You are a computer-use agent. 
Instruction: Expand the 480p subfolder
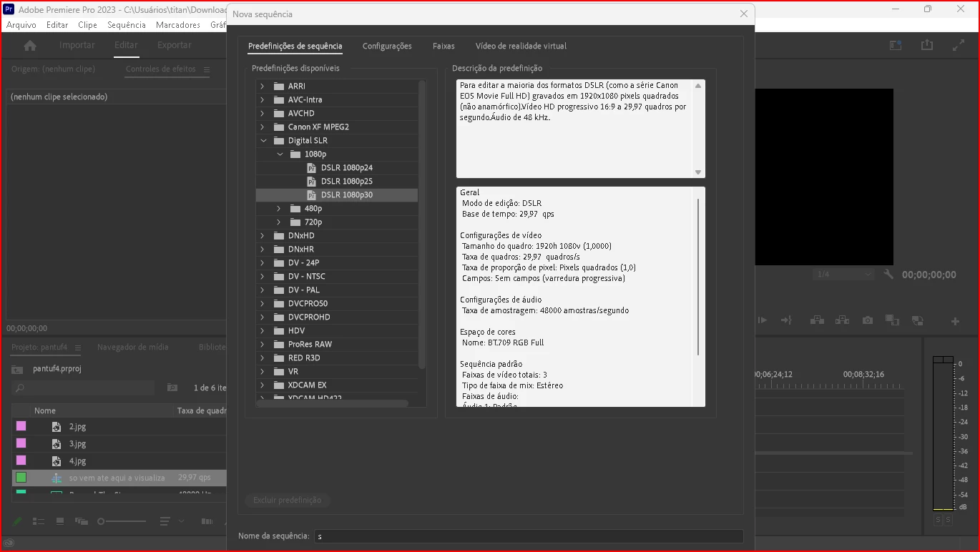click(280, 209)
